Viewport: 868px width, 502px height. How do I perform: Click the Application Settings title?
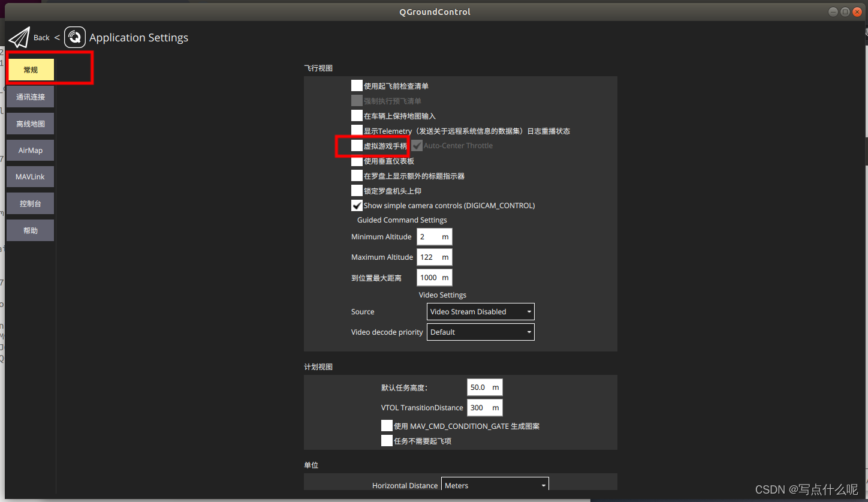tap(138, 38)
